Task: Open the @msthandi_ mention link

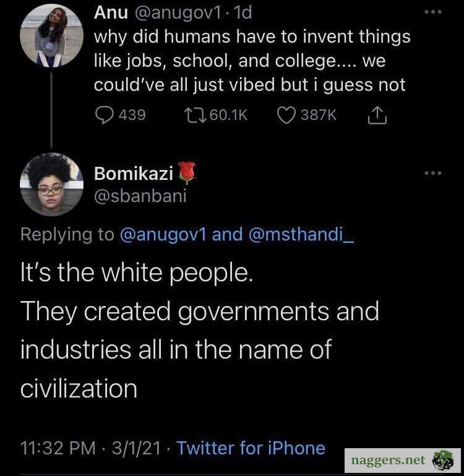Action: pyautogui.click(x=302, y=235)
